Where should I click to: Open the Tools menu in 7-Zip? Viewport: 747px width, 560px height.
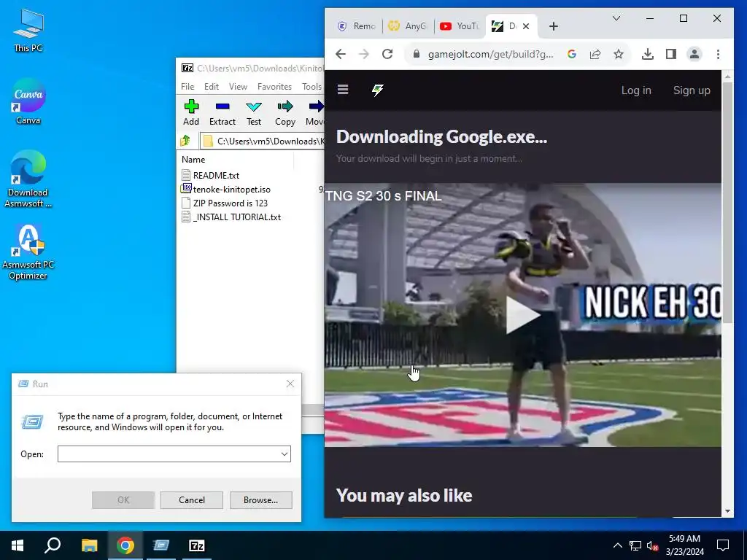coord(311,87)
